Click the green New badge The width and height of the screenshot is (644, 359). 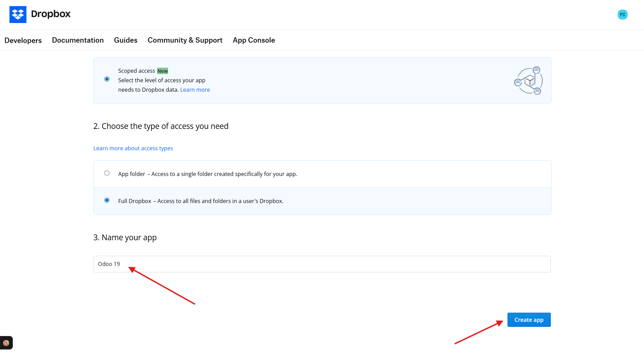coord(163,71)
